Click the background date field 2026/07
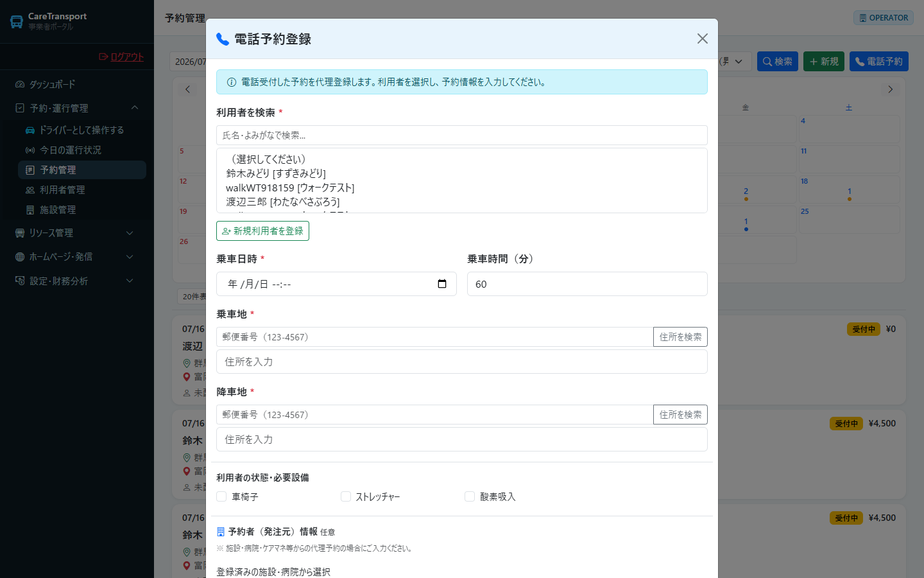924x578 pixels. click(189, 62)
